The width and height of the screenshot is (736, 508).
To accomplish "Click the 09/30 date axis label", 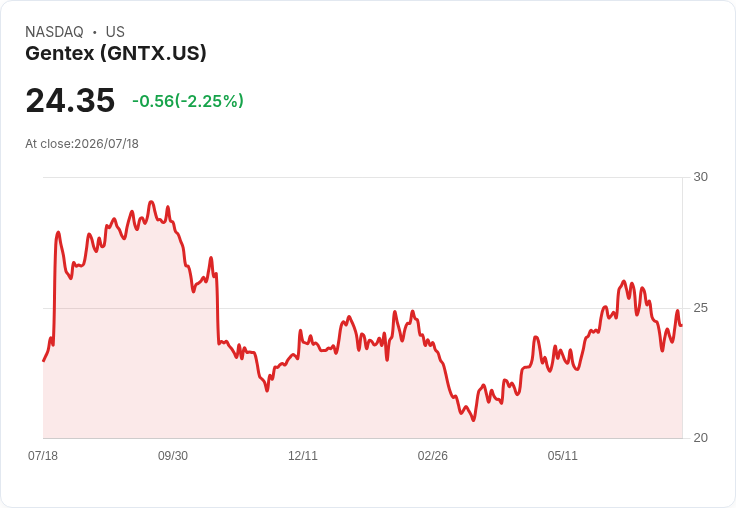I will pos(173,456).
